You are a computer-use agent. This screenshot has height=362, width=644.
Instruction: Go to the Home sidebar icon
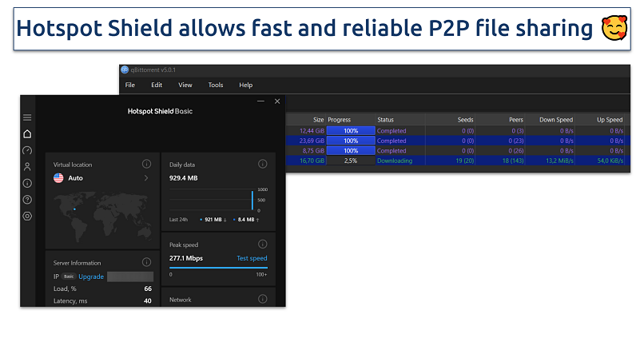[27, 134]
